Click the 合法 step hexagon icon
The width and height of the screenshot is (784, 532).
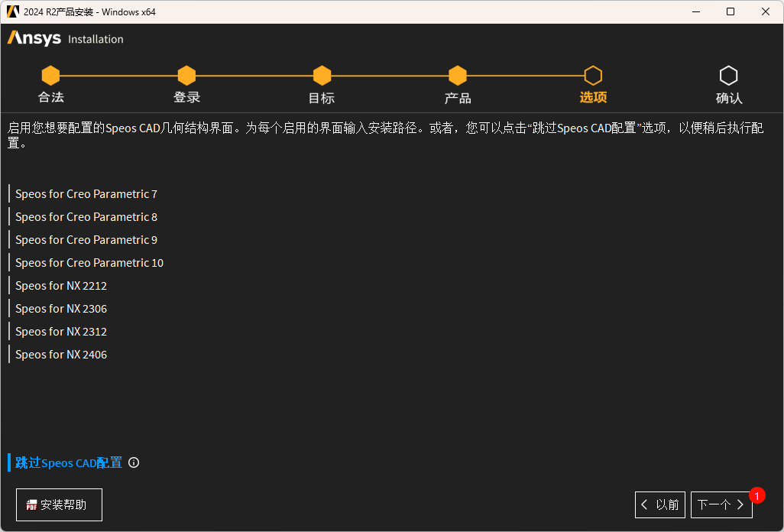coord(50,76)
